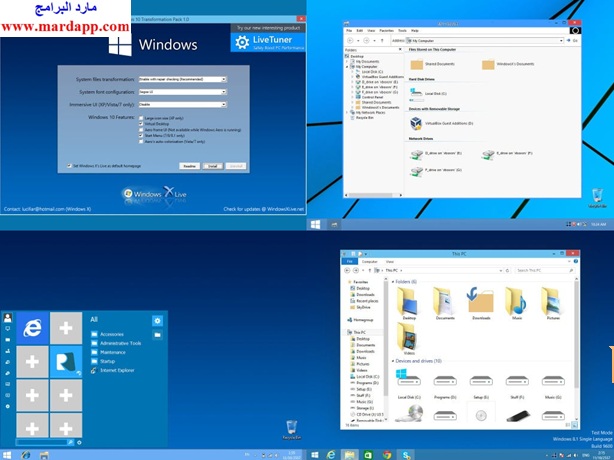Click the Install button
The image size is (614, 460).
[213, 166]
